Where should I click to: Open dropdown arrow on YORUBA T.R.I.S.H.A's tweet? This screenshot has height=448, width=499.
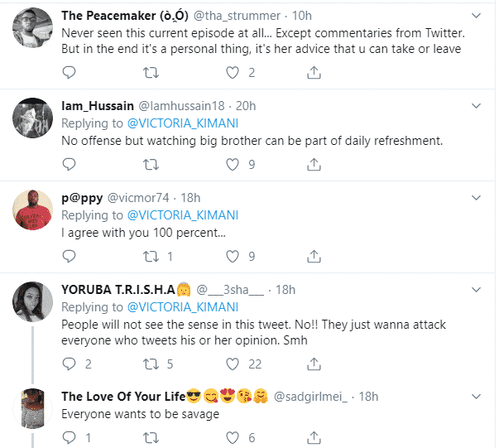476,289
